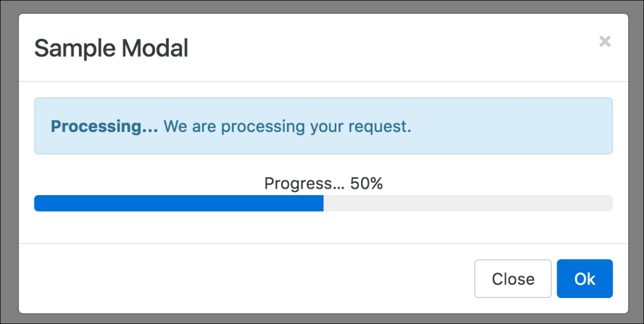The width and height of the screenshot is (644, 324).
Task: Click the gray backdrop above the modal
Action: (x=322, y=6)
